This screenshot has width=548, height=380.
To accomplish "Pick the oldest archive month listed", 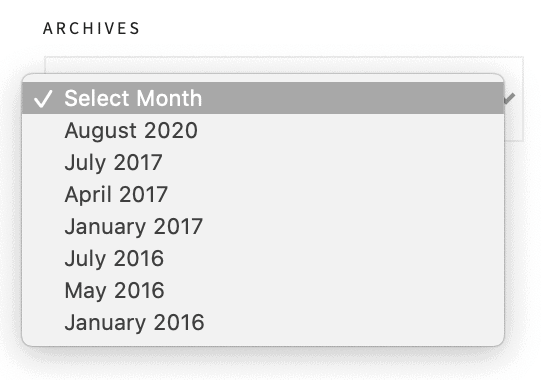I will [x=263, y=322].
